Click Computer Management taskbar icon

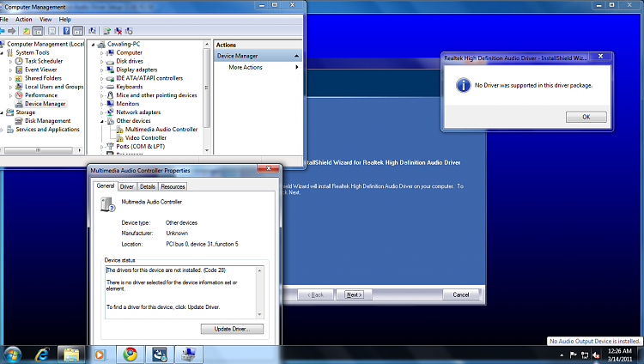pyautogui.click(x=189, y=355)
